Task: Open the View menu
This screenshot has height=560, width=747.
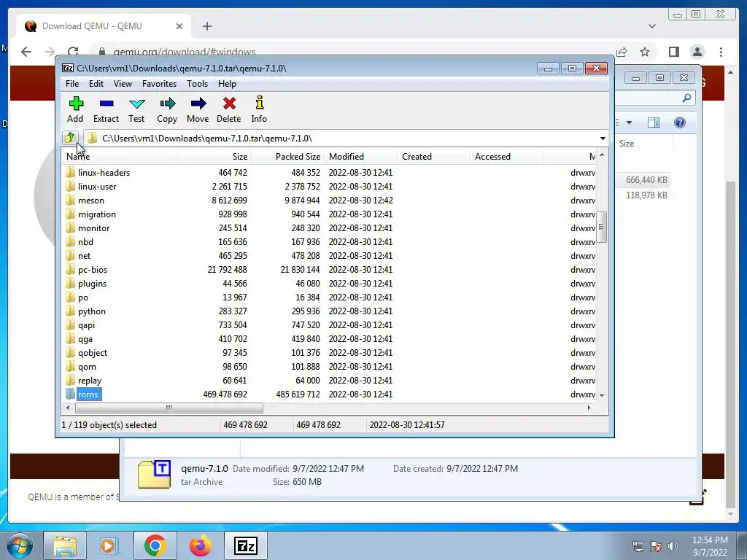Action: pos(123,84)
